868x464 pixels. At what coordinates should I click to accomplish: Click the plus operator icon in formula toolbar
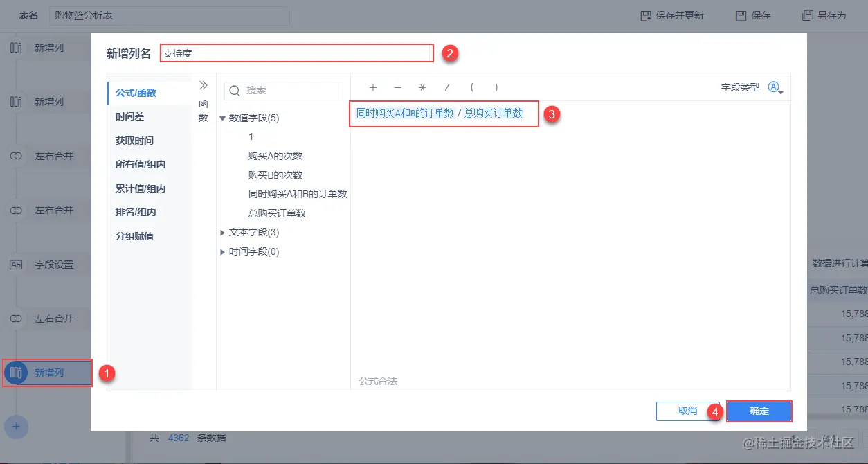pyautogui.click(x=373, y=87)
